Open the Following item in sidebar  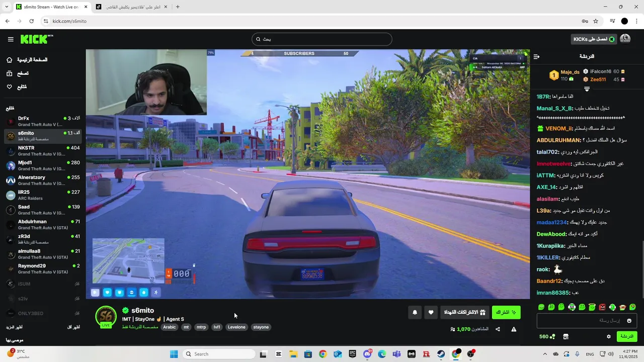(17, 87)
